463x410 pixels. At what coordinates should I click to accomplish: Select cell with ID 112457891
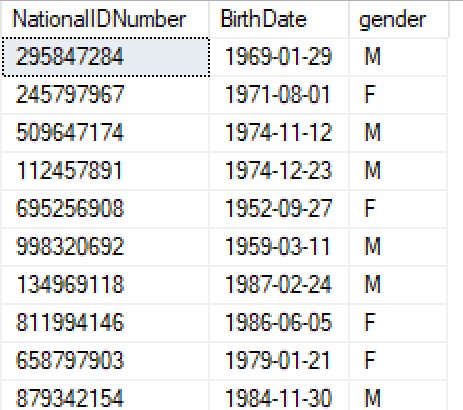point(105,171)
